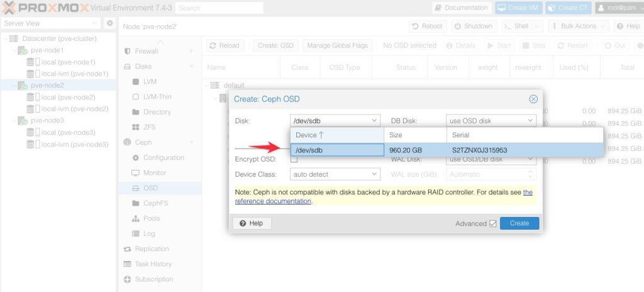Uncheck the Advanced checkbox

(x=493, y=224)
